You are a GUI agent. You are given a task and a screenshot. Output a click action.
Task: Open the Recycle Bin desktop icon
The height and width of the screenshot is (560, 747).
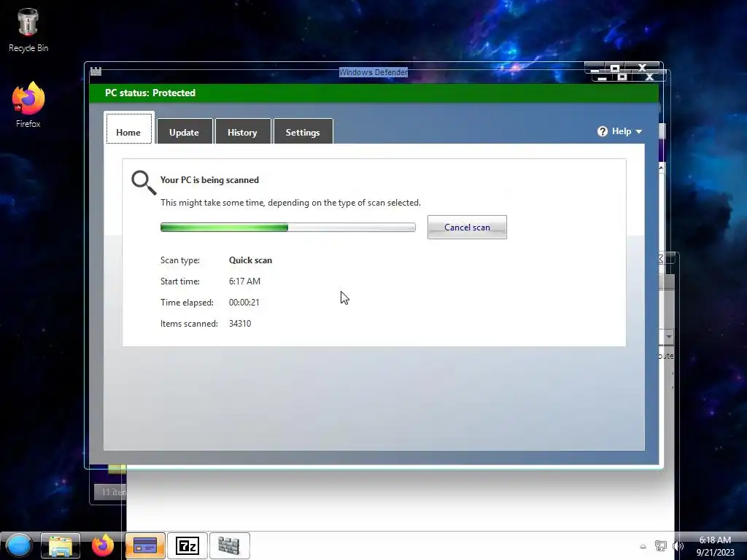pos(28,29)
